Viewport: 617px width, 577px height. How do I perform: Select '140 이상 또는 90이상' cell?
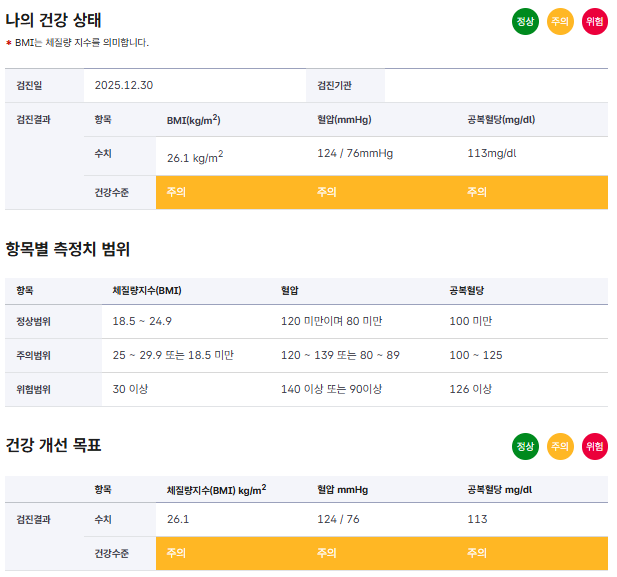click(331, 389)
